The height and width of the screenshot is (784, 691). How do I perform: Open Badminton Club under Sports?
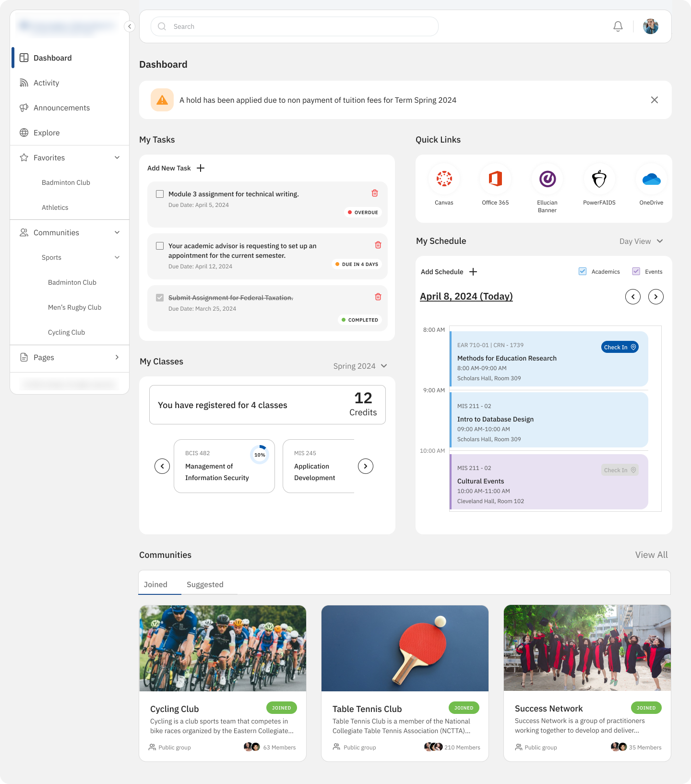[x=72, y=282]
